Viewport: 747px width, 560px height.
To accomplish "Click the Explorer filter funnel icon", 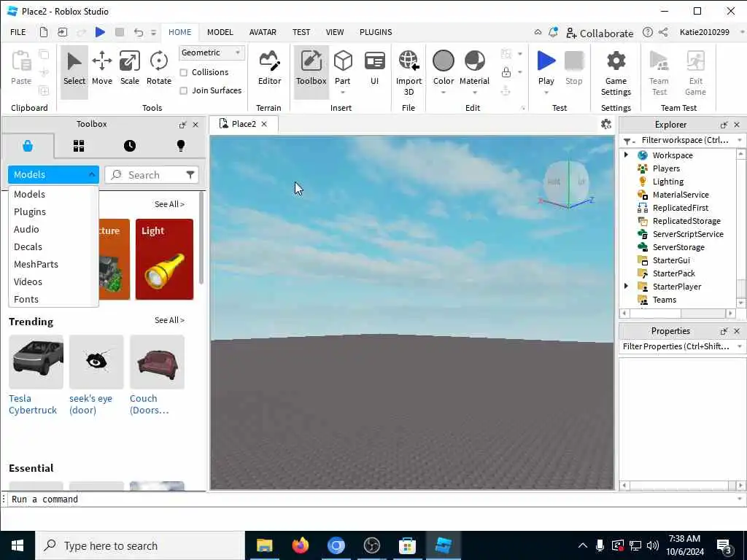I will (x=628, y=141).
